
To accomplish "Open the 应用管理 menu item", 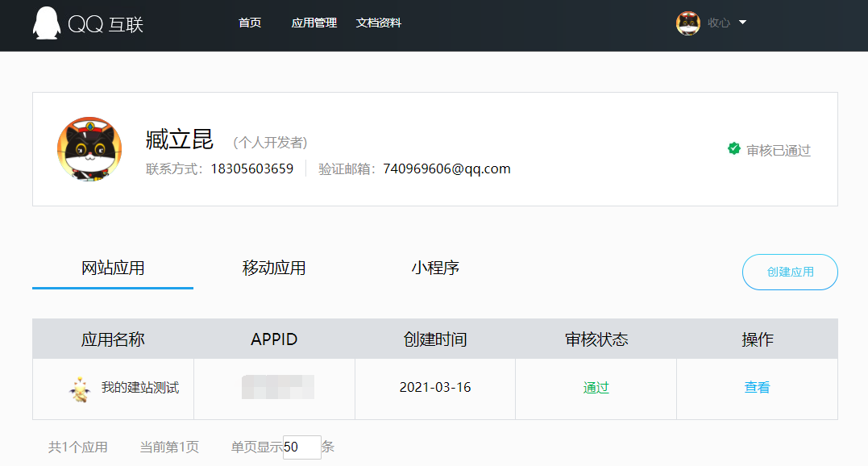I will click(x=314, y=23).
